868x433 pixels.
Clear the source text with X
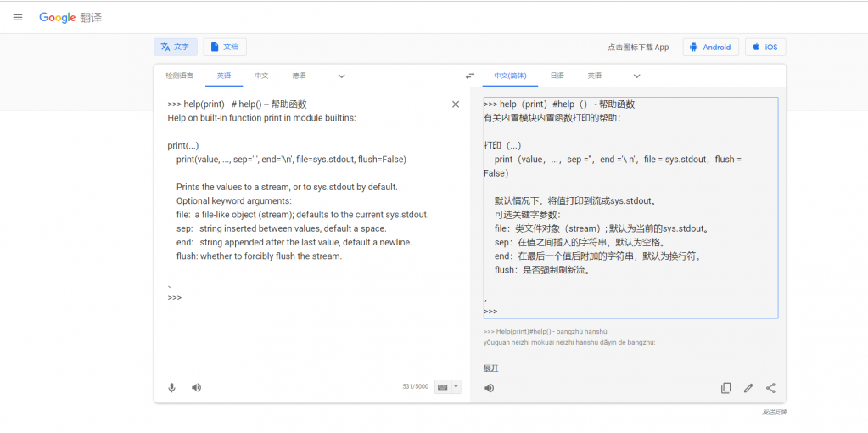(456, 104)
